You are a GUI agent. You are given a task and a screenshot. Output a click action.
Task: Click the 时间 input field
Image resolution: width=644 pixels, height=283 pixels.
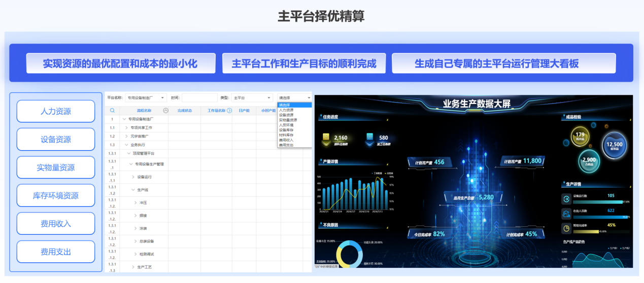coord(199,98)
